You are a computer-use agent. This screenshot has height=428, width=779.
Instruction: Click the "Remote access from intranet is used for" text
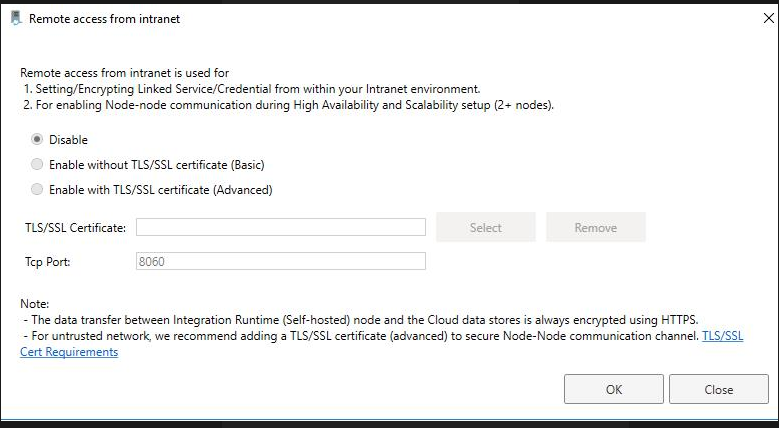125,73
